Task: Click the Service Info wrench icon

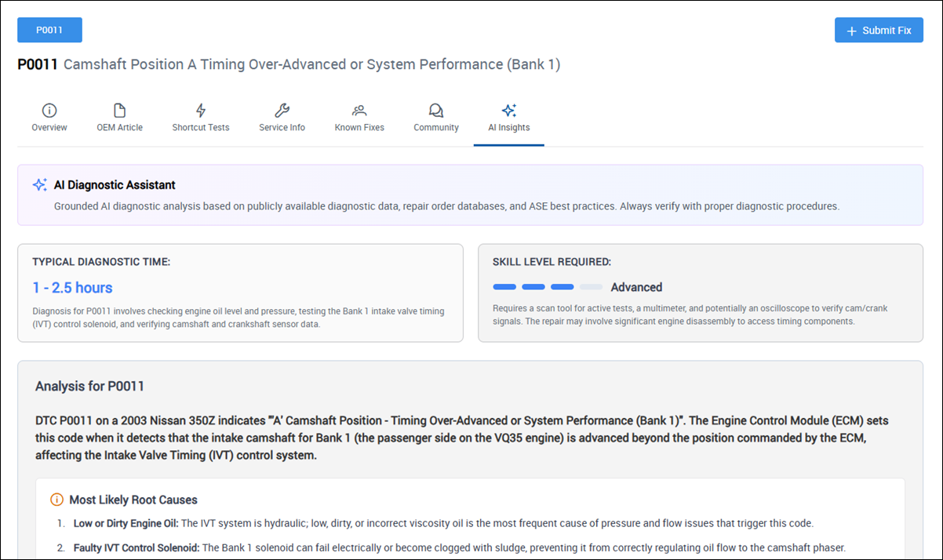Action: point(282,110)
